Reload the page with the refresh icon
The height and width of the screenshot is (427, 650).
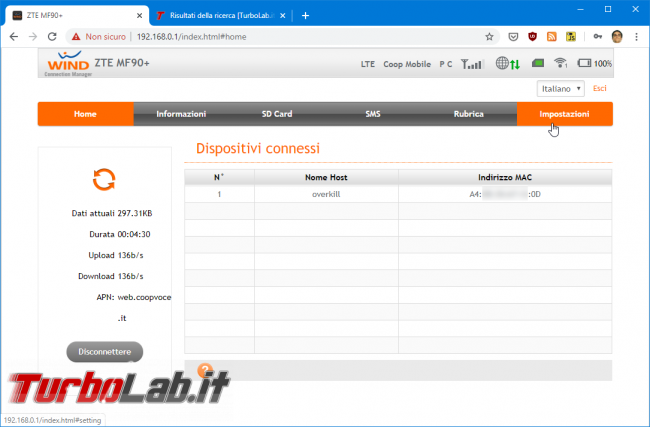[52, 36]
